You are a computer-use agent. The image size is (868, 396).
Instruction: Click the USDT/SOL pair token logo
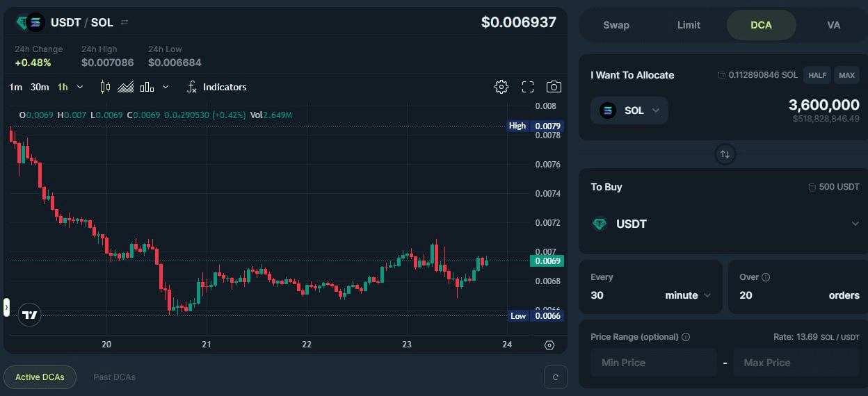pos(31,23)
